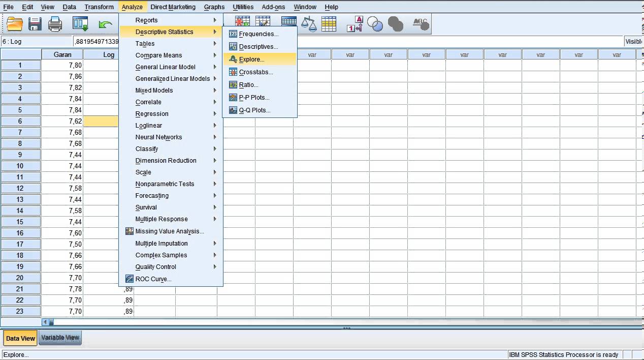644x360 pixels.
Task: Click the icon beside Q-Q Plots
Action: [233, 110]
